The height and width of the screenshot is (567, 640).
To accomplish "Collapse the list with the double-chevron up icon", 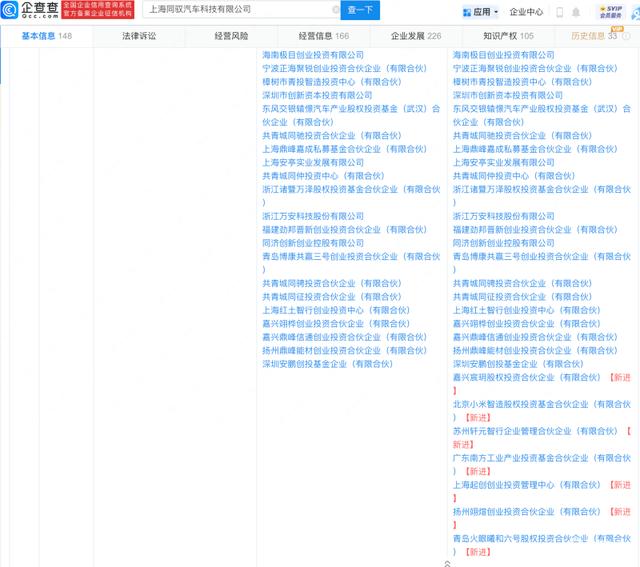I will point(447,563).
